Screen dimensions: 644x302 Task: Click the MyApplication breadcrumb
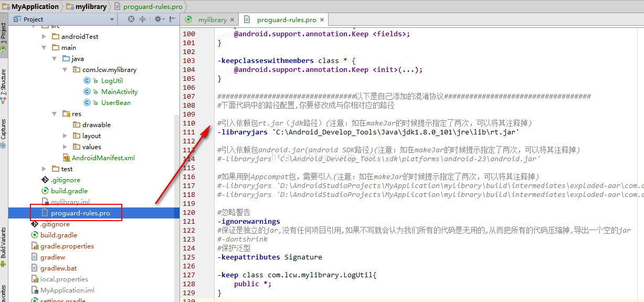pos(31,6)
